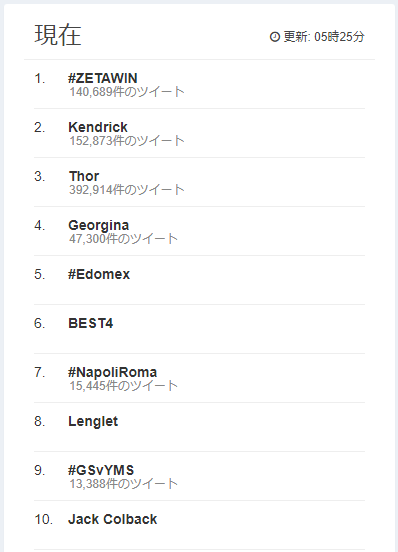
Task: Click the clock icon beside 更新
Action: tap(274, 37)
